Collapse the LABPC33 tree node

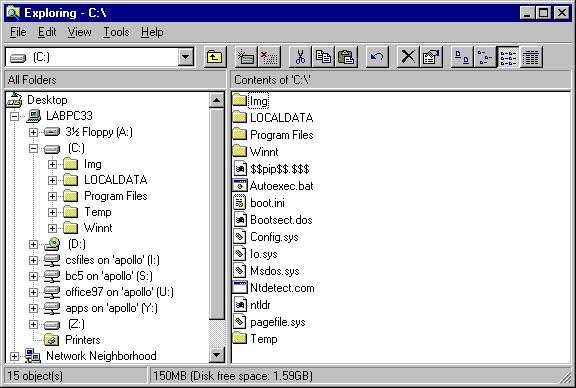(14, 116)
